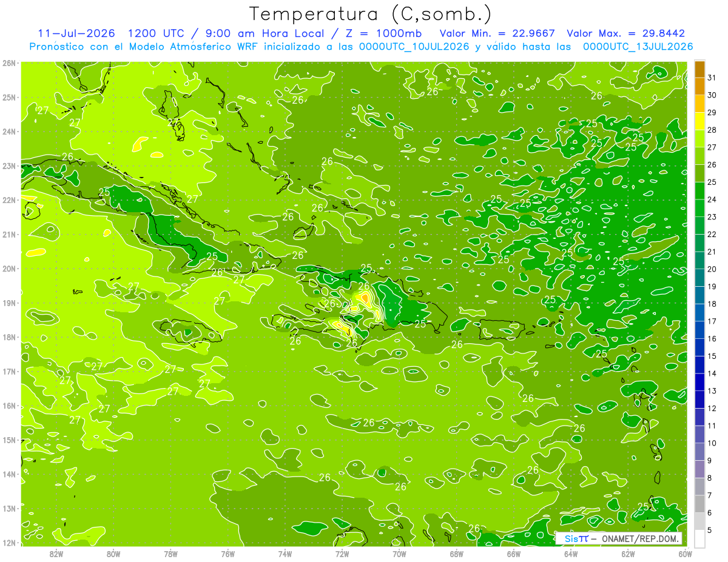The width and height of the screenshot is (728, 562).
Task: Click the "72W" longitude axis label
Action: (342, 554)
